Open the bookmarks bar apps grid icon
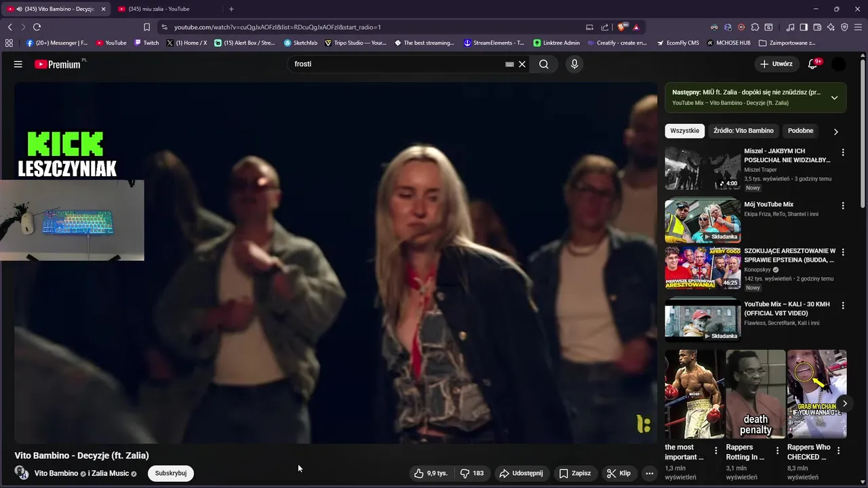Viewport: 868px width, 488px height. 9,43
